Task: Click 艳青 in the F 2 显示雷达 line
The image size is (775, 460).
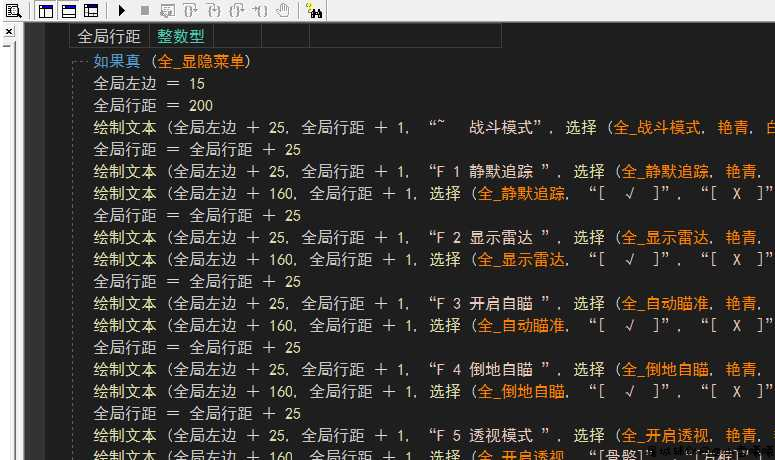Action: [x=741, y=237]
